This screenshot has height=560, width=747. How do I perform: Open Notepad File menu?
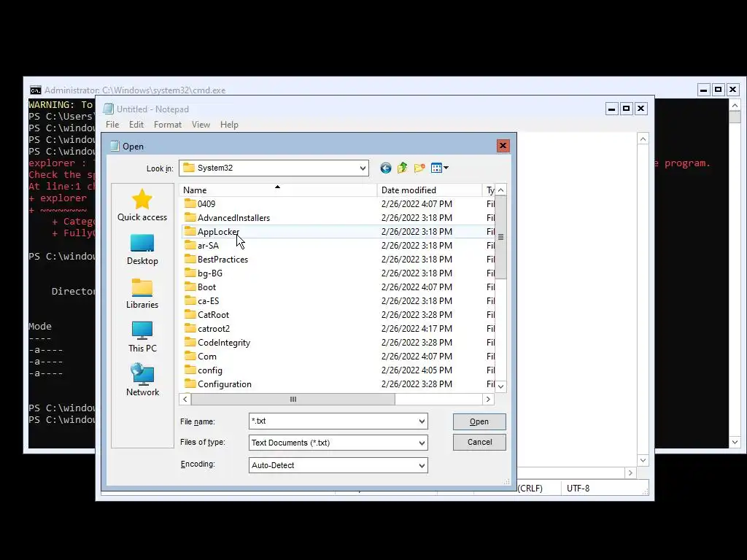point(112,124)
